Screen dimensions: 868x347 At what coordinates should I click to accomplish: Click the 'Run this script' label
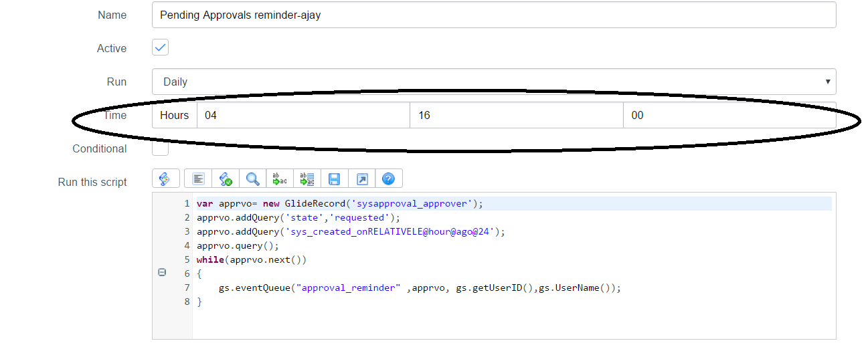click(92, 182)
